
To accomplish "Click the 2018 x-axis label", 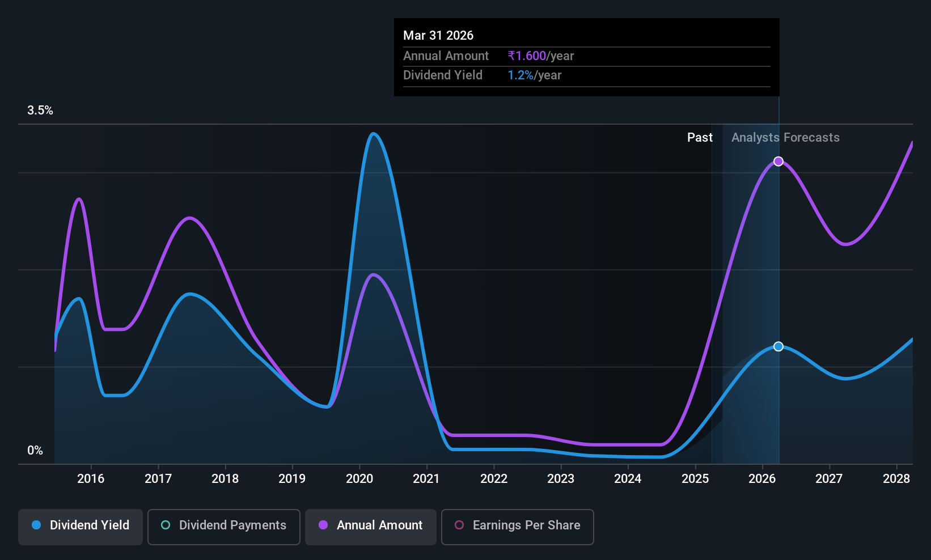I will pyautogui.click(x=225, y=479).
